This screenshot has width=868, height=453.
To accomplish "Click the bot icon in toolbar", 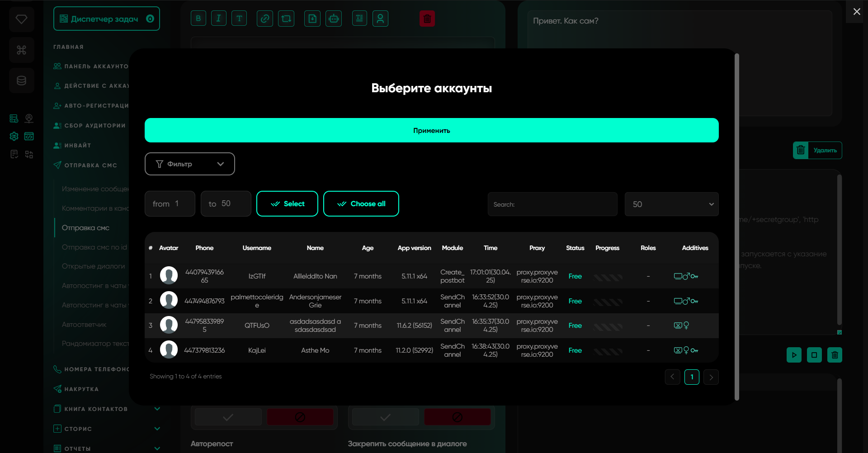I will point(334,19).
